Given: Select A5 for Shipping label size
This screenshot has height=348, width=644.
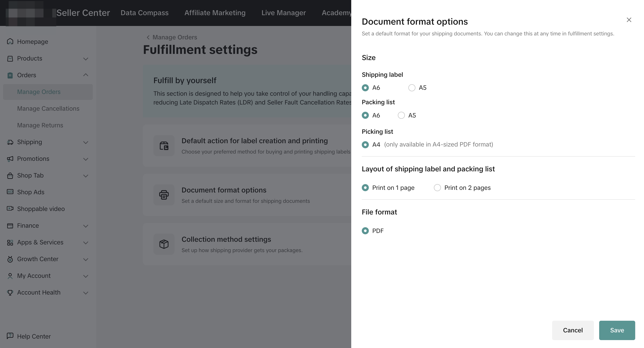Looking at the screenshot, I should 412,88.
